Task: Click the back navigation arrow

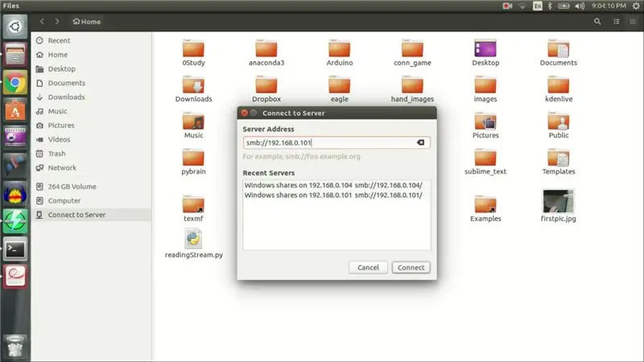Action: [x=42, y=22]
